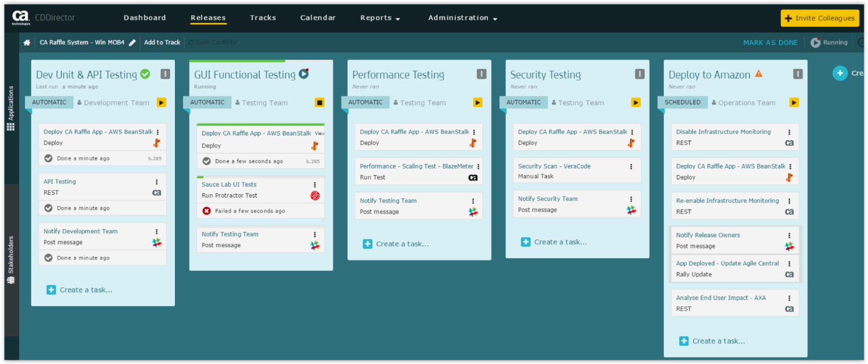
Task: Open Security Testing phase menu
Action: [x=639, y=74]
